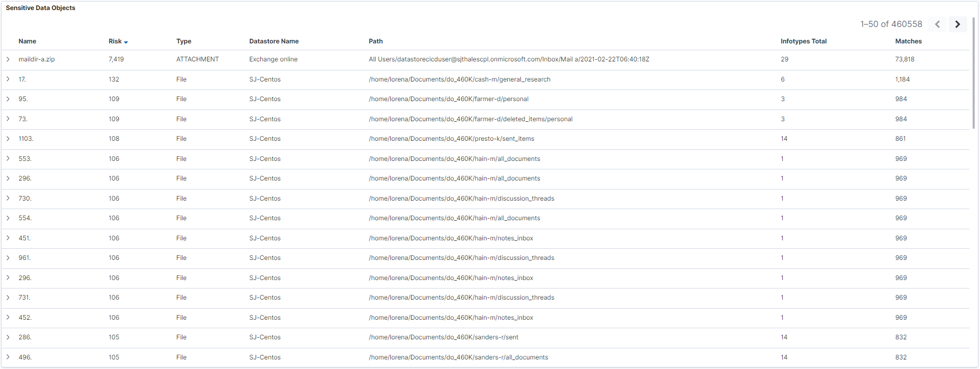Sort by Matches column header
980x369 pixels.
pos(908,41)
